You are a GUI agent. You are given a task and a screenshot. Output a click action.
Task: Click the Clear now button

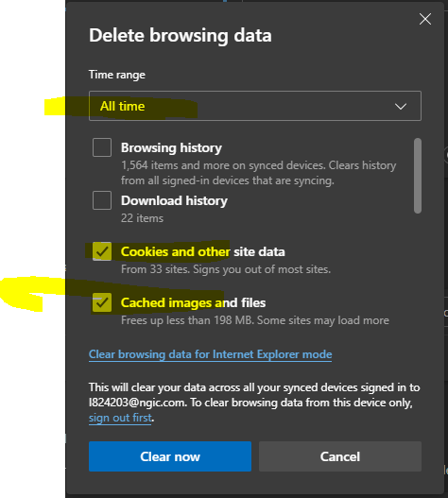click(x=170, y=456)
